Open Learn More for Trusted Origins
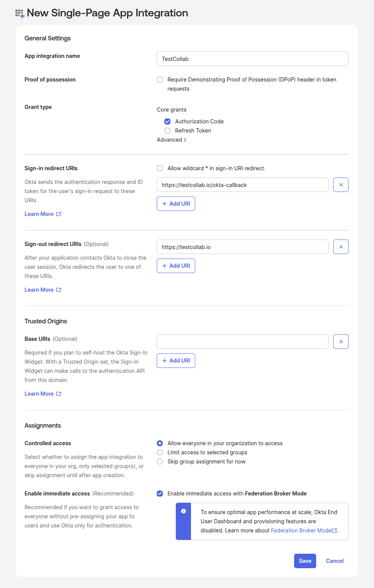Screen dimensions: 374x588 tap(43, 394)
